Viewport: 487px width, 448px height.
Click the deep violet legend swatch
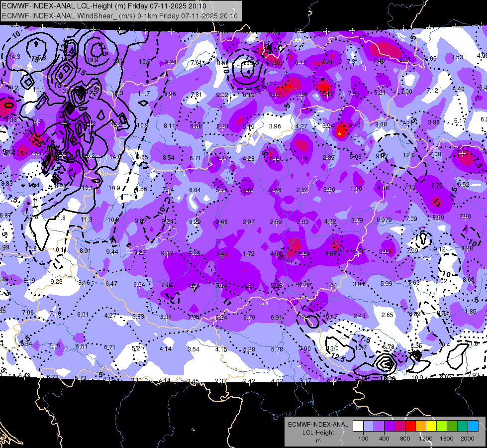[390, 426]
